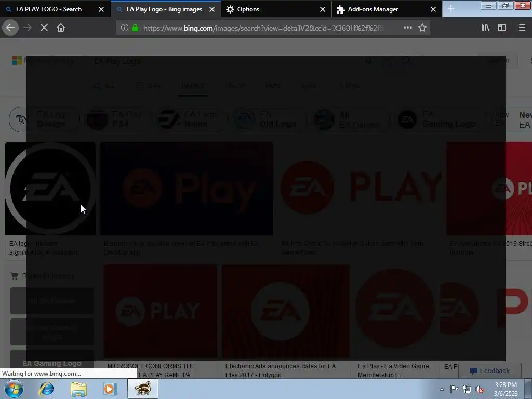Switch to EA Play Logo - Bing images tab
This screenshot has height=399, width=532.
pos(165,9)
